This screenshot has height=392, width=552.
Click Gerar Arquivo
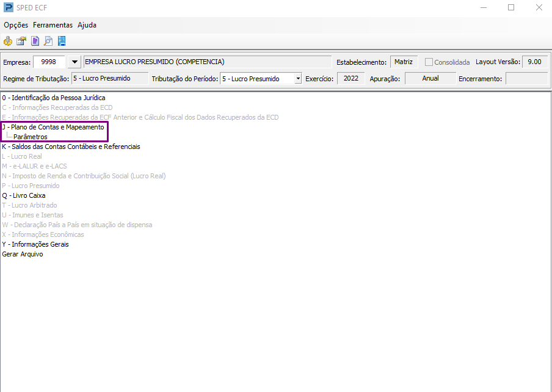point(23,254)
